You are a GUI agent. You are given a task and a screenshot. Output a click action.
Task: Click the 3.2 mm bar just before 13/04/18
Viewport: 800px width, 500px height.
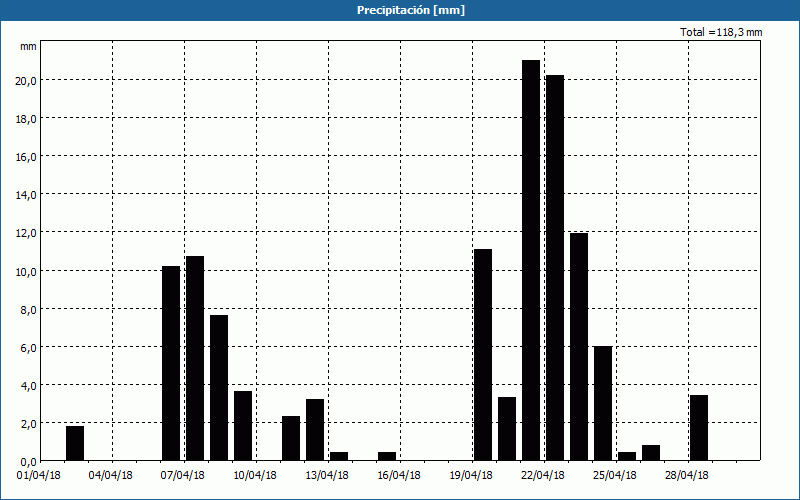(x=315, y=430)
